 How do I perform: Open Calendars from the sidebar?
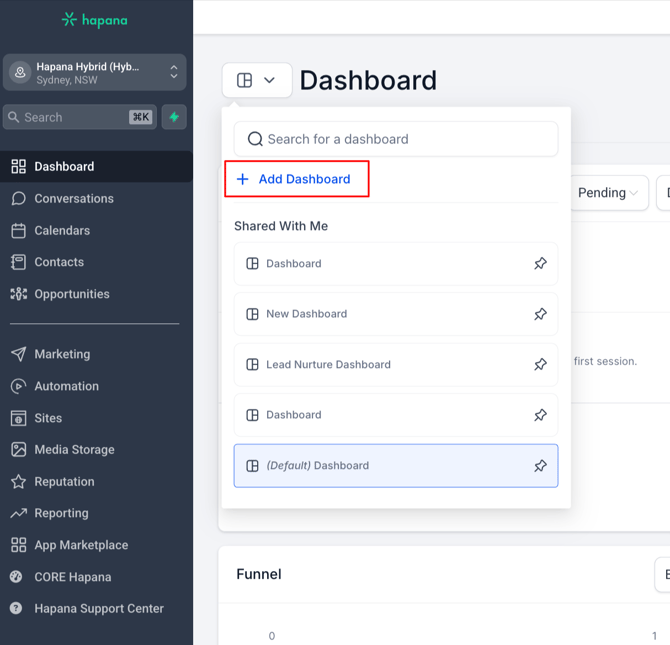click(x=62, y=231)
